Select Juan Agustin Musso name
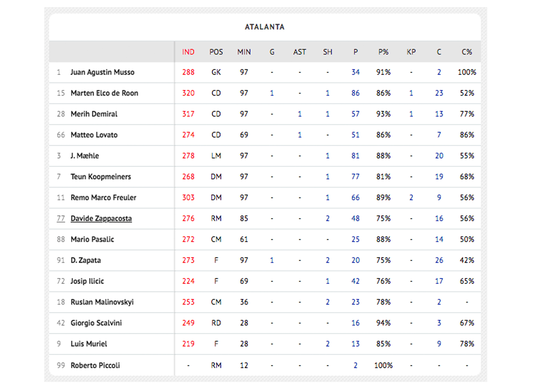Viewport: 535px width, 392px height. click(102, 72)
